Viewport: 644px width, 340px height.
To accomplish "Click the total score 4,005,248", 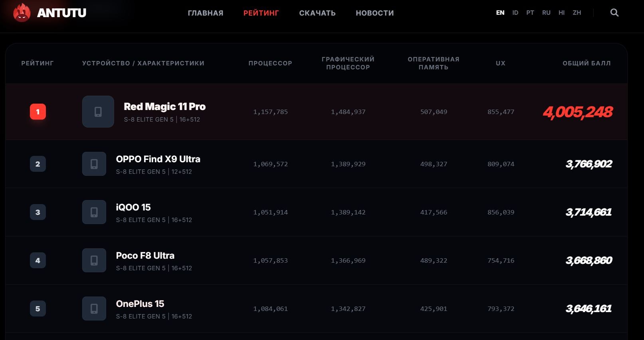I will 578,112.
